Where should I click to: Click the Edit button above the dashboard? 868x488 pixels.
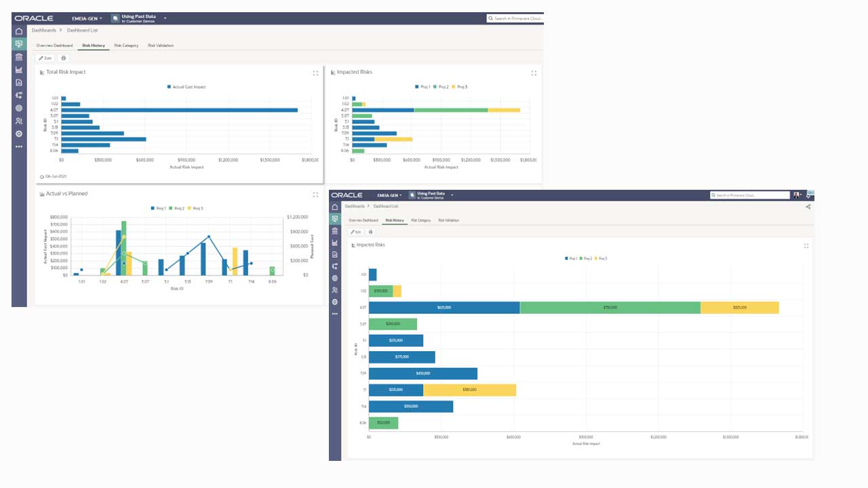(x=46, y=58)
